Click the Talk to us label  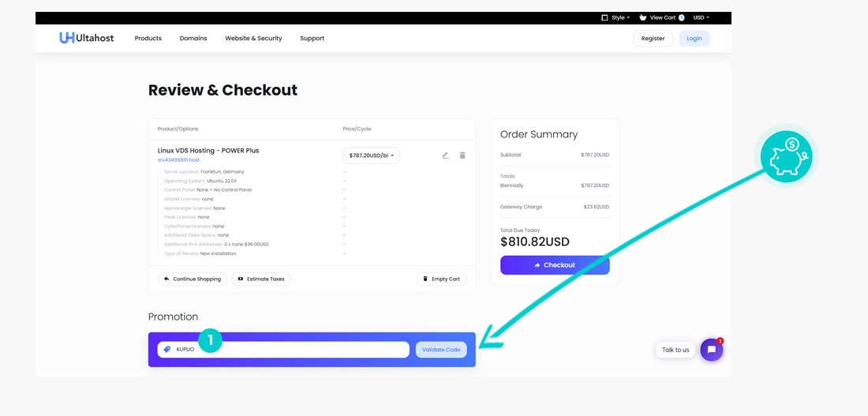point(675,350)
